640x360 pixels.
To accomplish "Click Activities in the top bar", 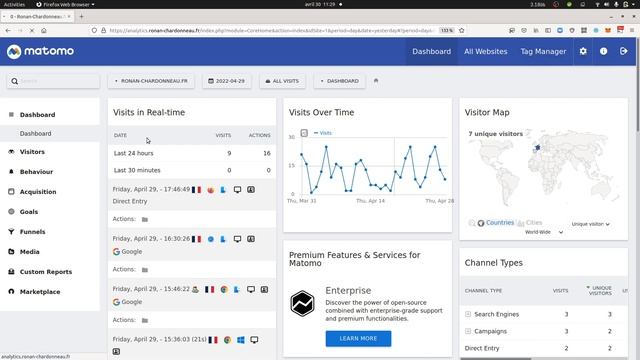I will click(x=14, y=4).
